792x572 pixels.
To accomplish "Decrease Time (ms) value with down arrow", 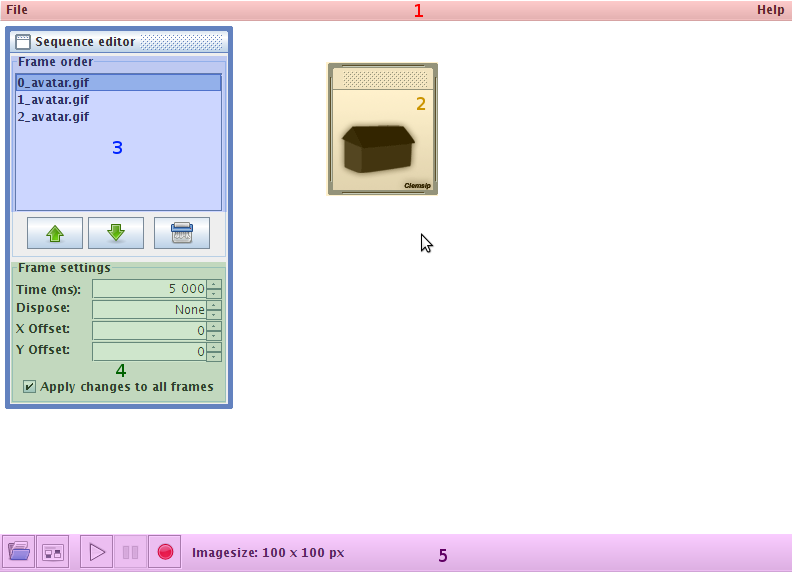I will (214, 294).
